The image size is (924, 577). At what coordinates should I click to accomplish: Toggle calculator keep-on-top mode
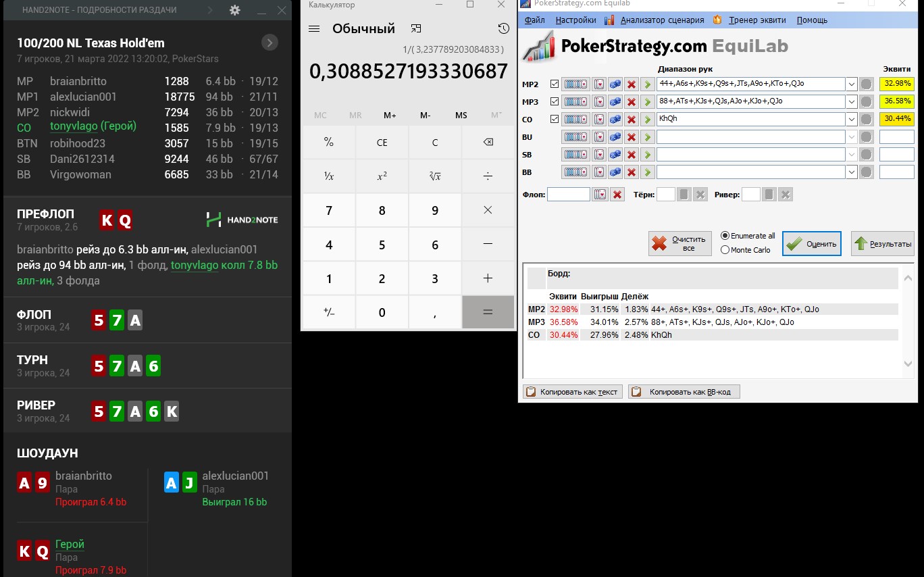click(416, 28)
